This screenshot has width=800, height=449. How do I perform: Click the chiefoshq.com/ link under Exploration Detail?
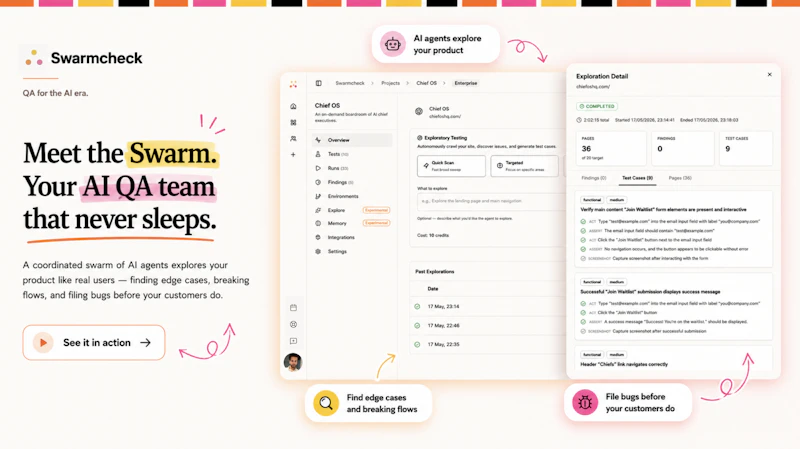[593, 87]
